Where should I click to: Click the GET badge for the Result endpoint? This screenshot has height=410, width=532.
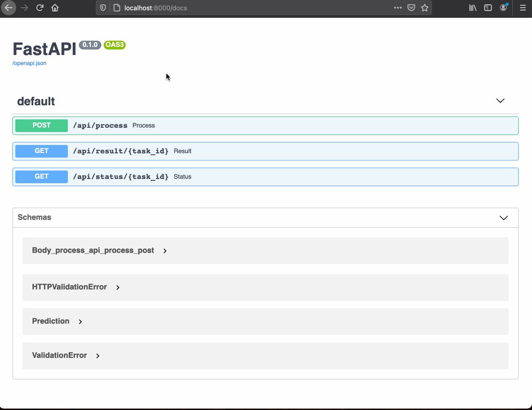click(x=42, y=151)
